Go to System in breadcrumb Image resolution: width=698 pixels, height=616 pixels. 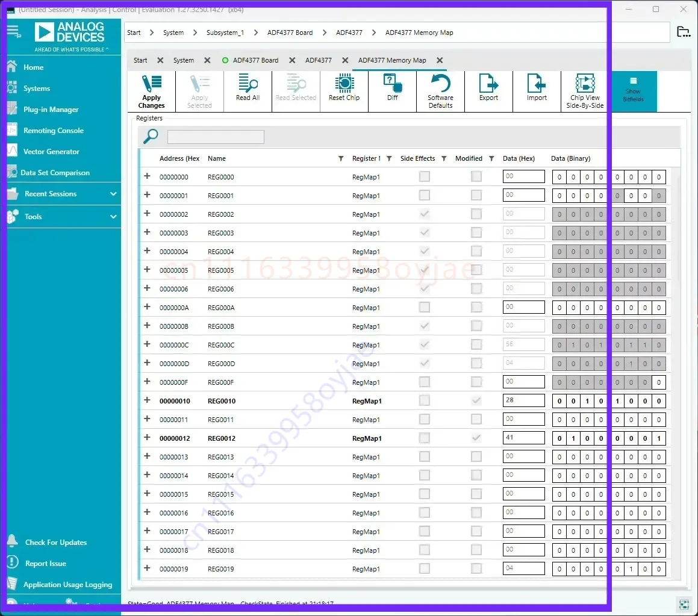[173, 33]
